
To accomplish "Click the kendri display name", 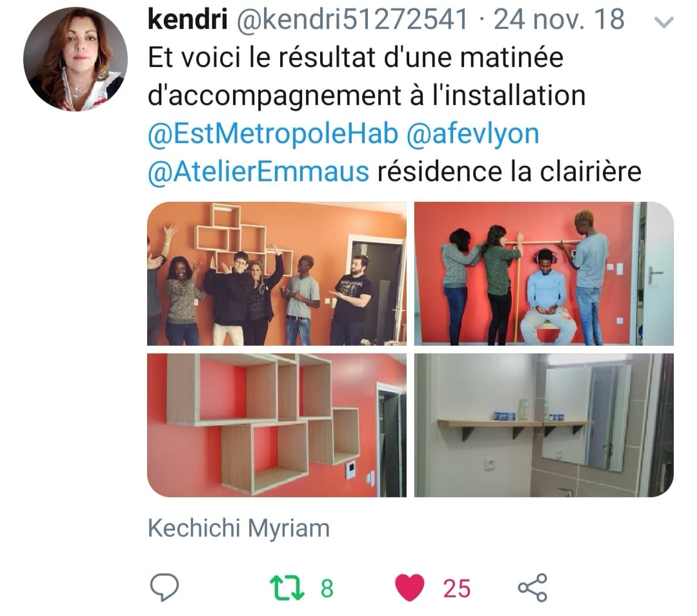I will (x=187, y=19).
